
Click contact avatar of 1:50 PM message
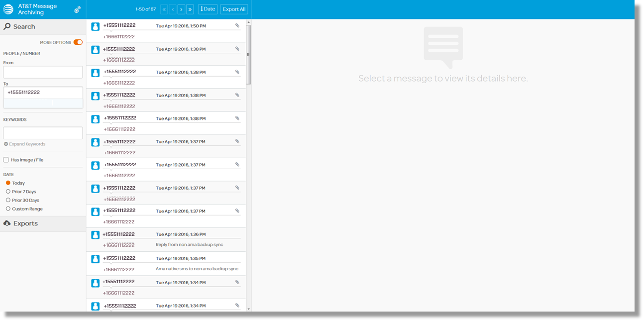point(96,27)
